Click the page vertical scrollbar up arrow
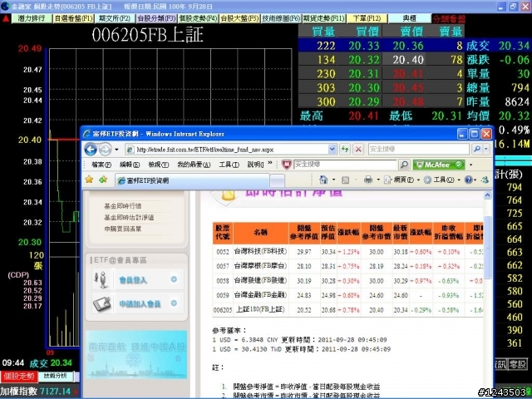 pyautogui.click(x=488, y=195)
